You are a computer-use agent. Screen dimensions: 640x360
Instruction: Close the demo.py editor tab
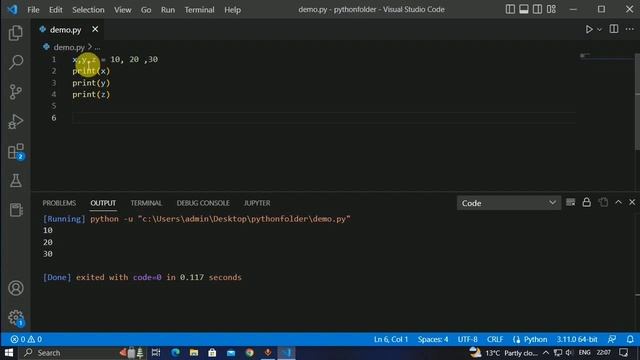coord(95,29)
